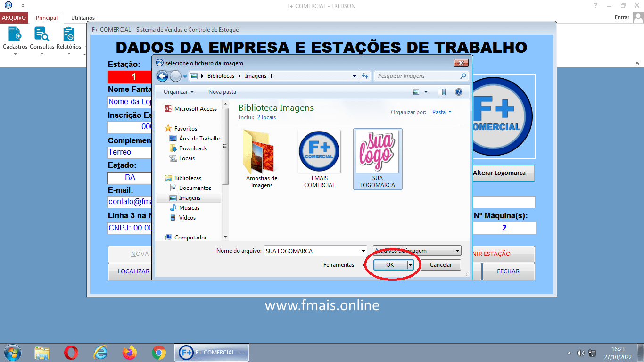Open Vídeos library in navigation pane

coord(182,218)
